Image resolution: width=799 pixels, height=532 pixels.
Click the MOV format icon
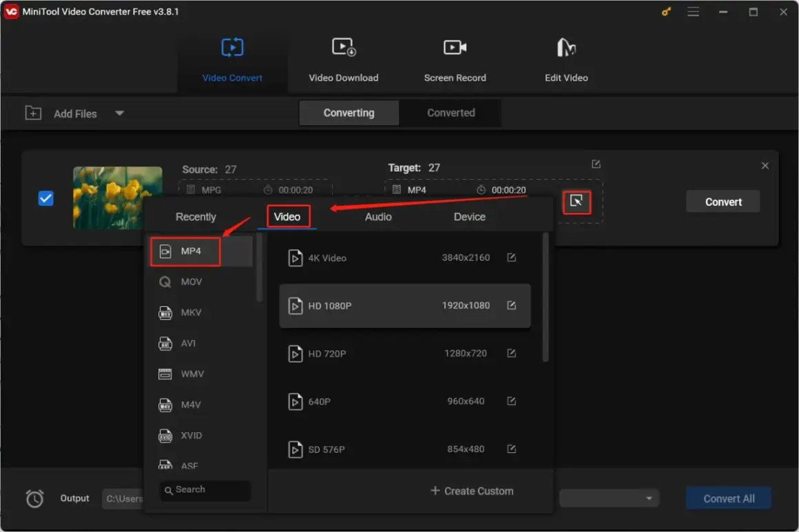coord(165,281)
